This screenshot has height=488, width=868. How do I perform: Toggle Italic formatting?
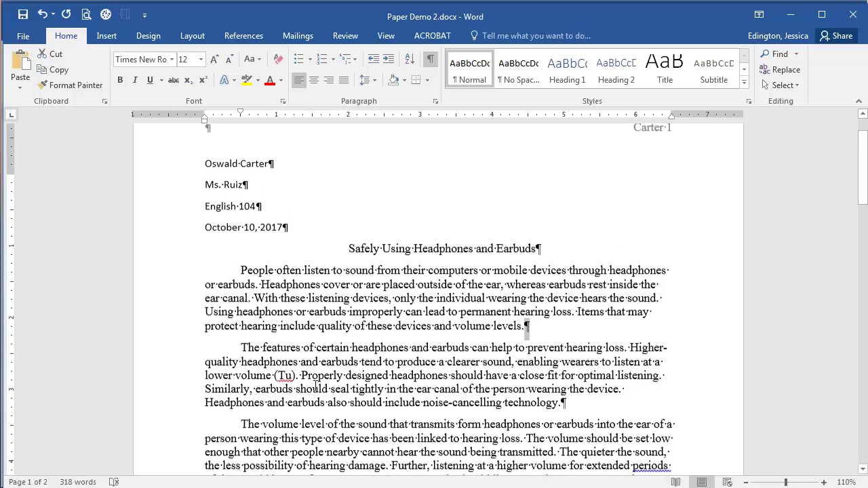(x=134, y=81)
